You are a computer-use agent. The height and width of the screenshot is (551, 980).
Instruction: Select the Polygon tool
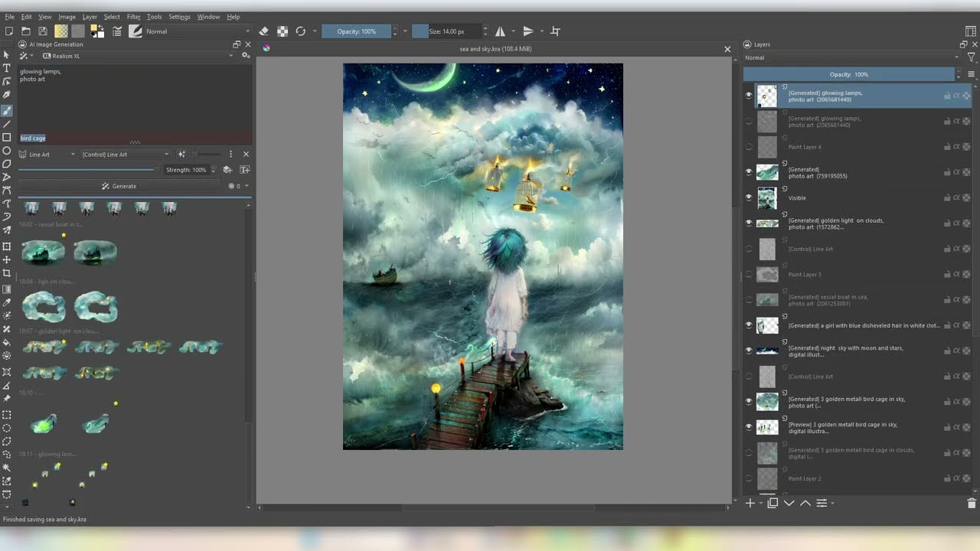[x=7, y=164]
